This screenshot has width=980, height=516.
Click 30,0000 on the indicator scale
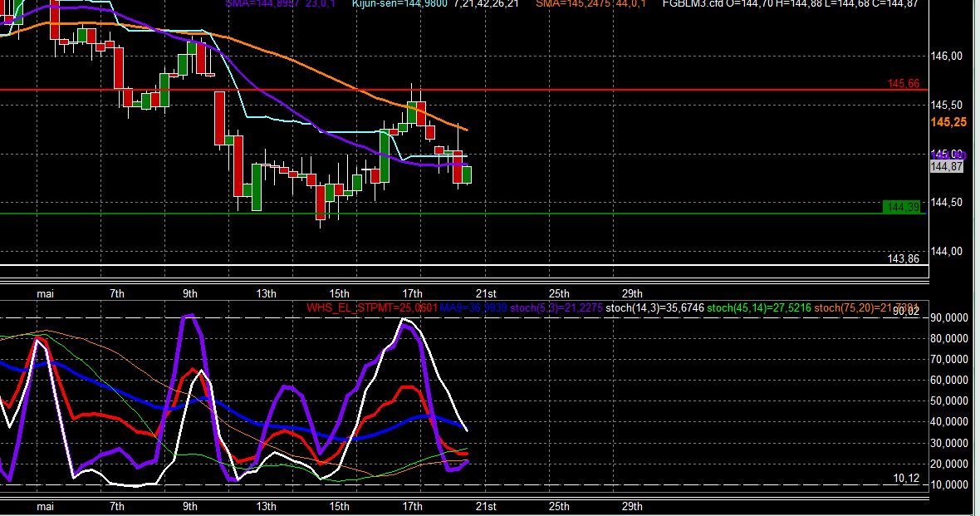point(949,444)
